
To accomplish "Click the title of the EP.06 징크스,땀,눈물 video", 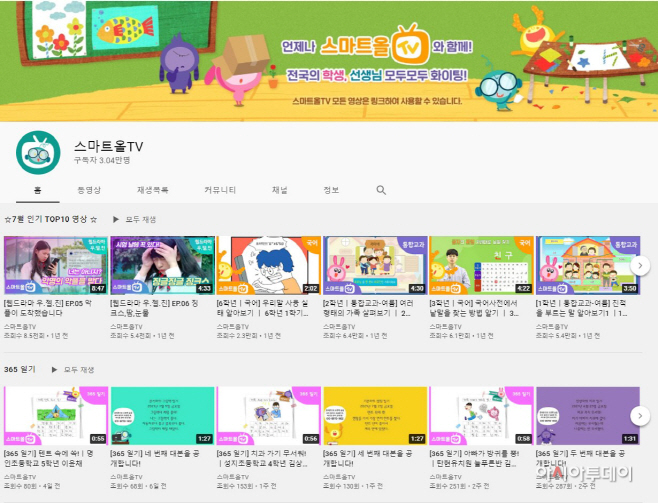I will point(154,308).
